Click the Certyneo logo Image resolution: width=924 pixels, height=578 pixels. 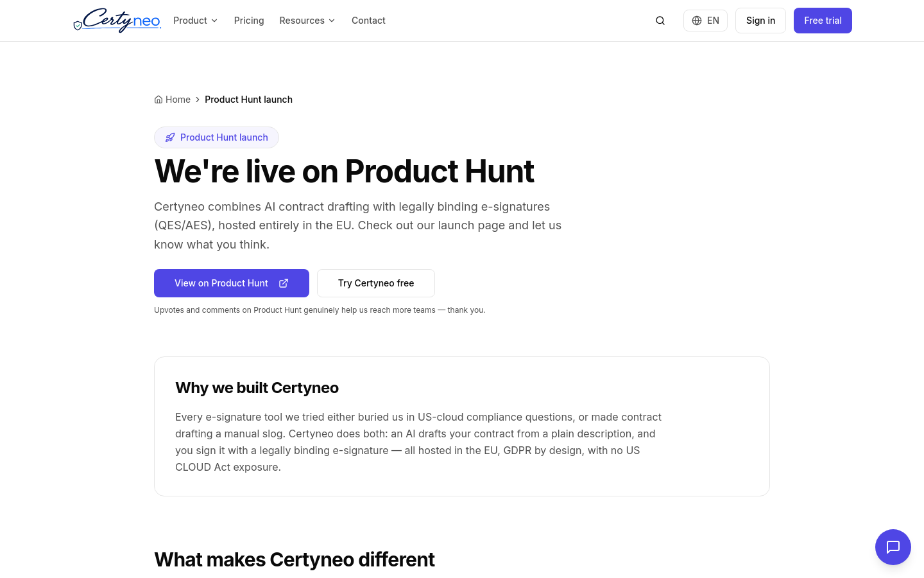pyautogui.click(x=117, y=21)
